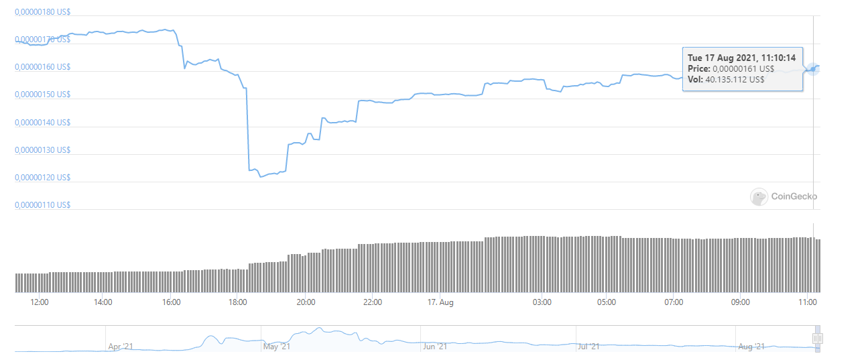Click "Aug '21" in the range navigator
Image resolution: width=868 pixels, height=364 pixels.
click(751, 347)
